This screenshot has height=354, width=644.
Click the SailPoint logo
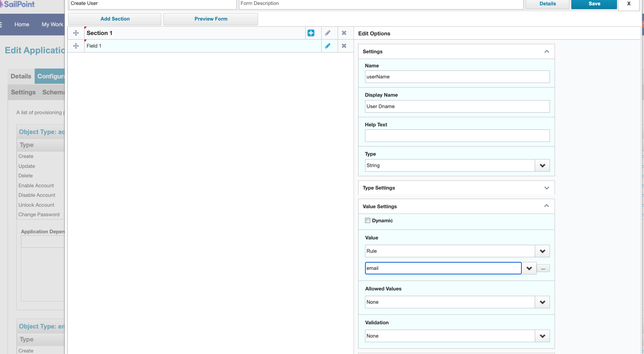point(18,5)
